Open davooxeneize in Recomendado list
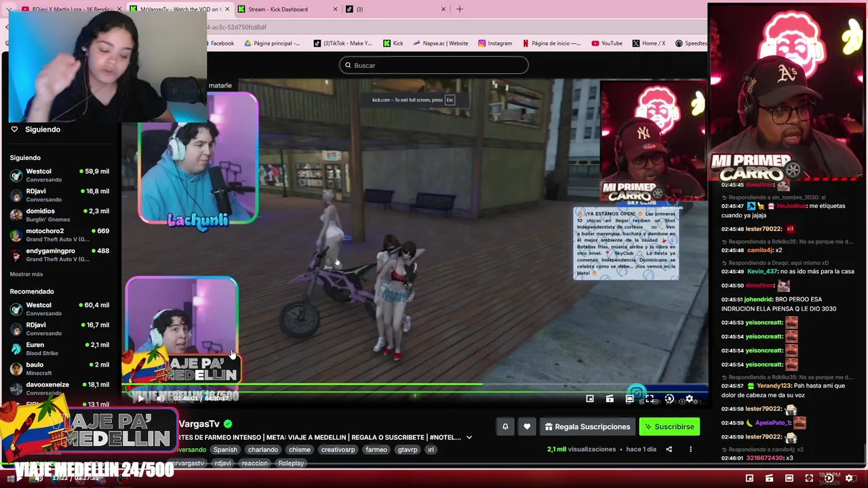The width and height of the screenshot is (868, 488). click(60, 388)
